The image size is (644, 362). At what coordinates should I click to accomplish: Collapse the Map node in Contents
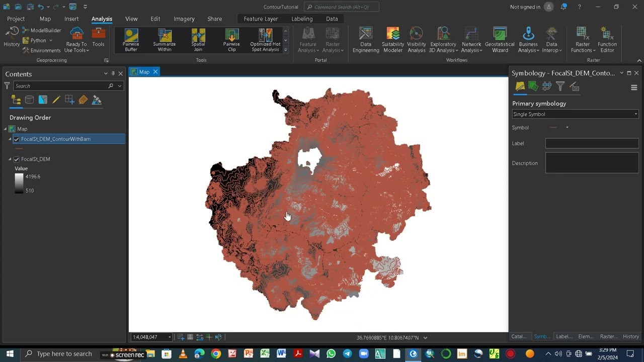click(5, 129)
